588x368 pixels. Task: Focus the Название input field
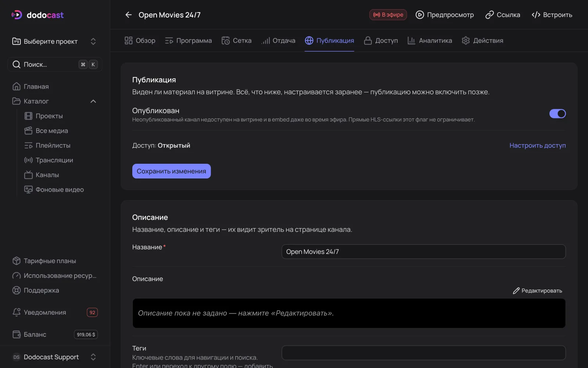(x=424, y=252)
